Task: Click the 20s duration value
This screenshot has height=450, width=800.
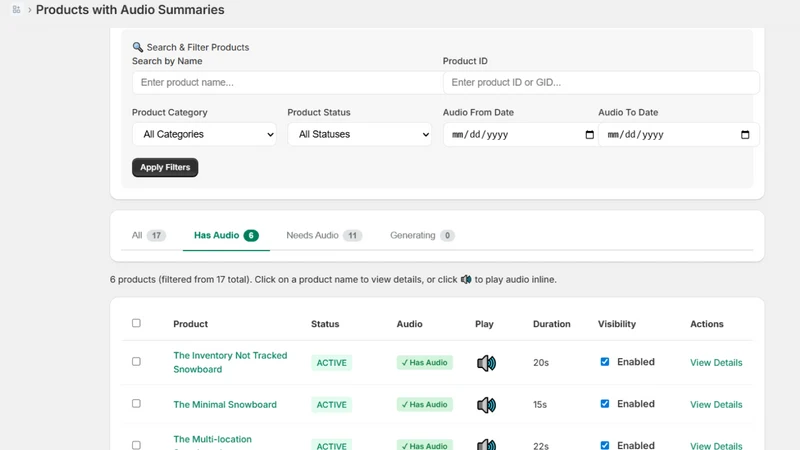Action: pos(541,363)
